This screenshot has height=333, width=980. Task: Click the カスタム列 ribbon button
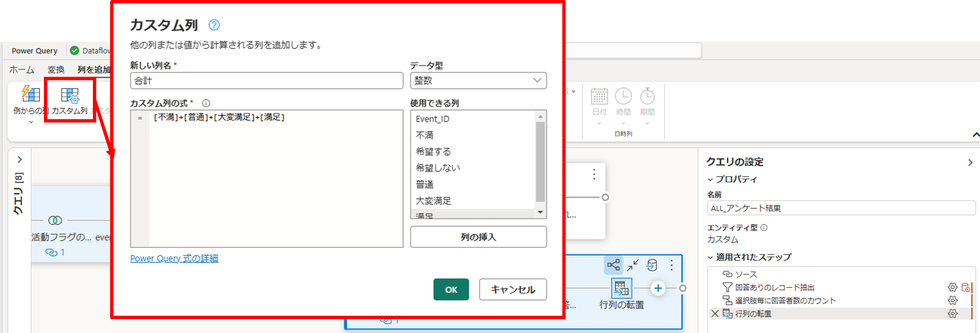pos(70,100)
